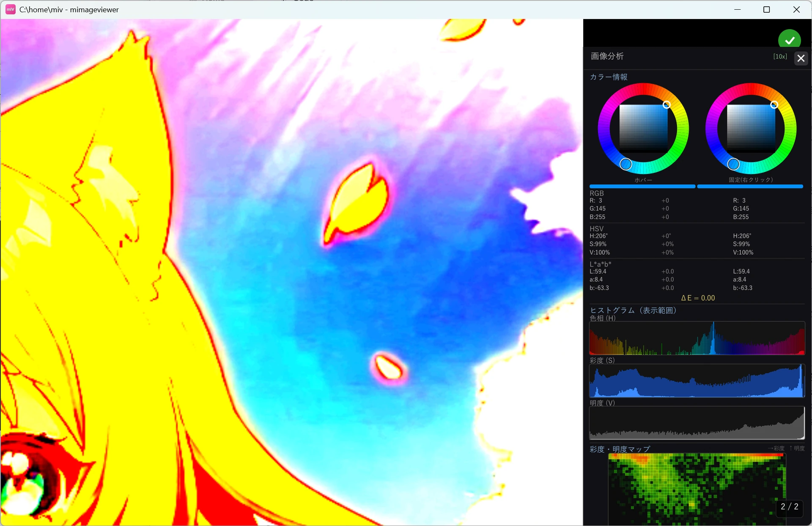Click the 色相 (H) hue histogram
The width and height of the screenshot is (812, 526).
click(697, 338)
